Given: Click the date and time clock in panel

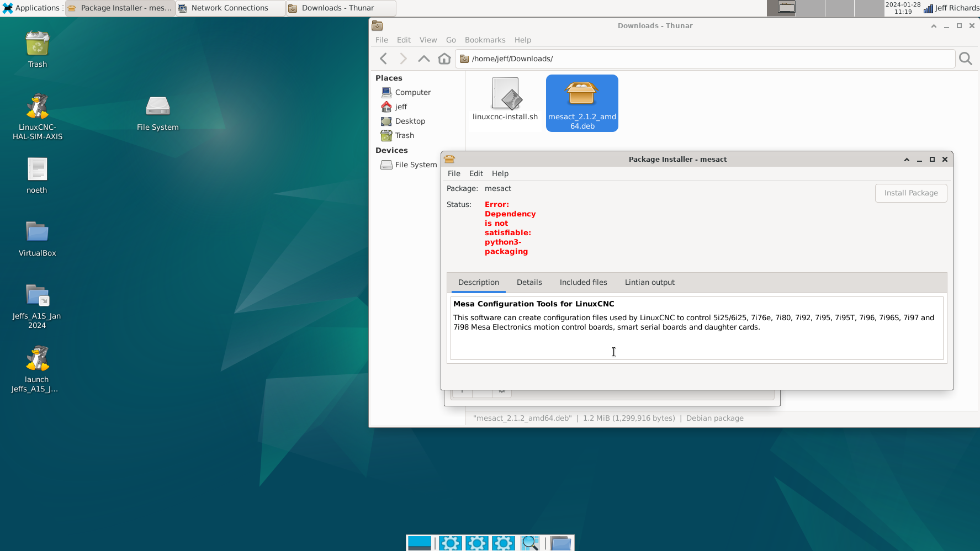Looking at the screenshot, I should [x=903, y=8].
